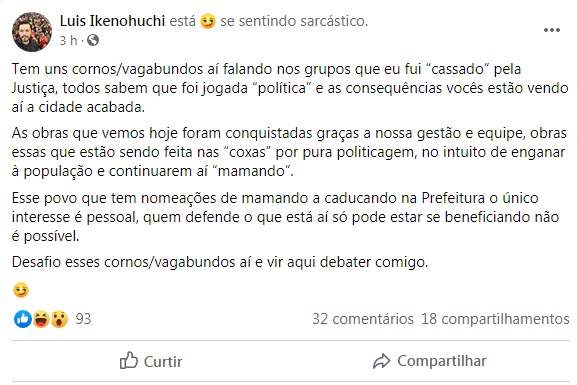Click the Wow surprised reaction icon
This screenshot has width=577, height=385.
pyautogui.click(x=59, y=319)
